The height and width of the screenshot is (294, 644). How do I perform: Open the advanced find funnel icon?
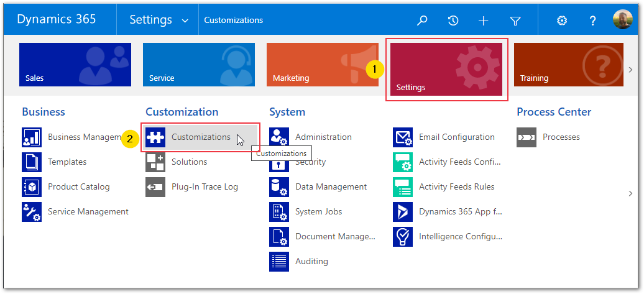(x=515, y=21)
